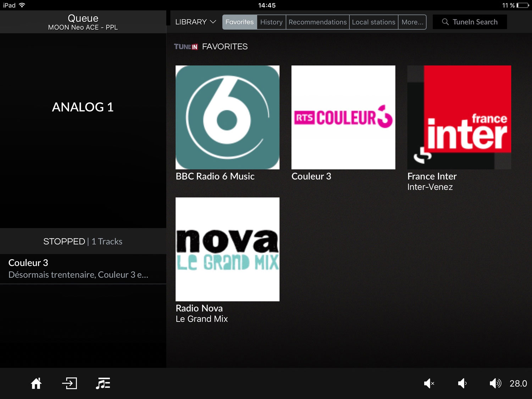
Task: Play the BBC Radio 6 Music station artwork
Action: (x=227, y=117)
